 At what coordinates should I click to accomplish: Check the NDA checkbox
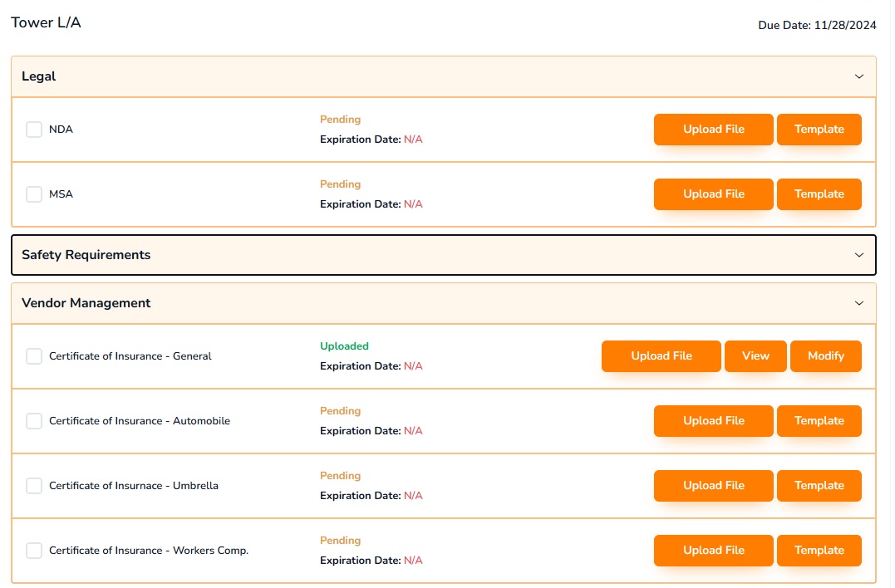[x=33, y=129]
